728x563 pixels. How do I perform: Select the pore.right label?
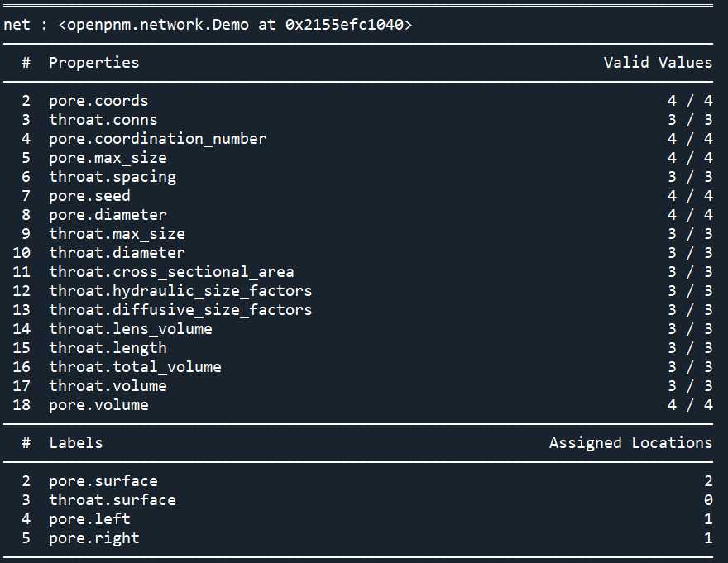[x=93, y=538]
